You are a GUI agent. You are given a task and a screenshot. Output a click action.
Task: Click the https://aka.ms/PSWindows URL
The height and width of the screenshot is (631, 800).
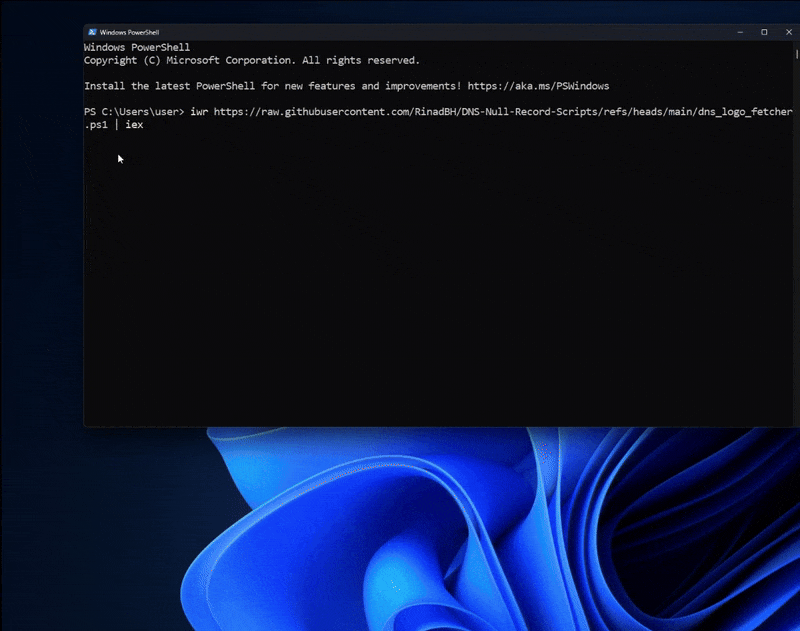[538, 86]
